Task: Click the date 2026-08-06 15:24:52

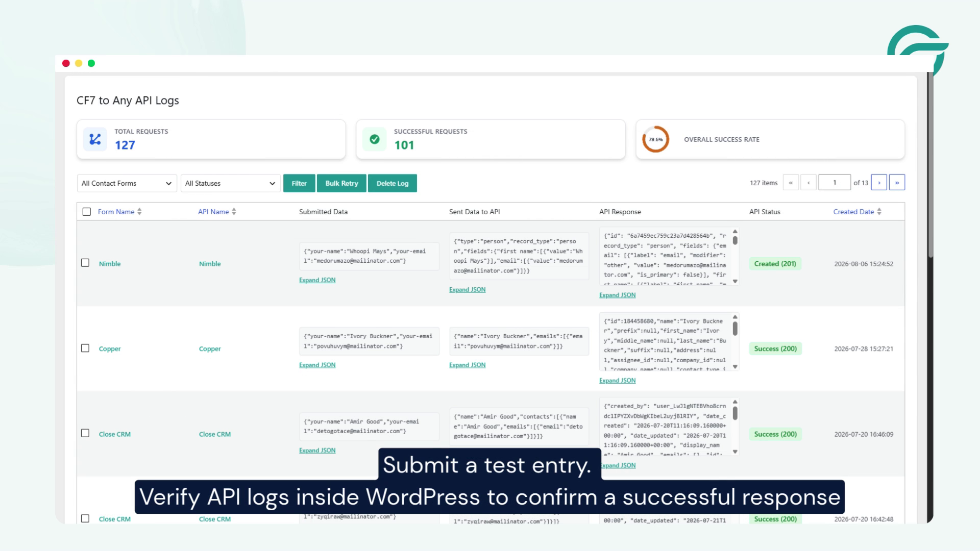Action: 864,264
